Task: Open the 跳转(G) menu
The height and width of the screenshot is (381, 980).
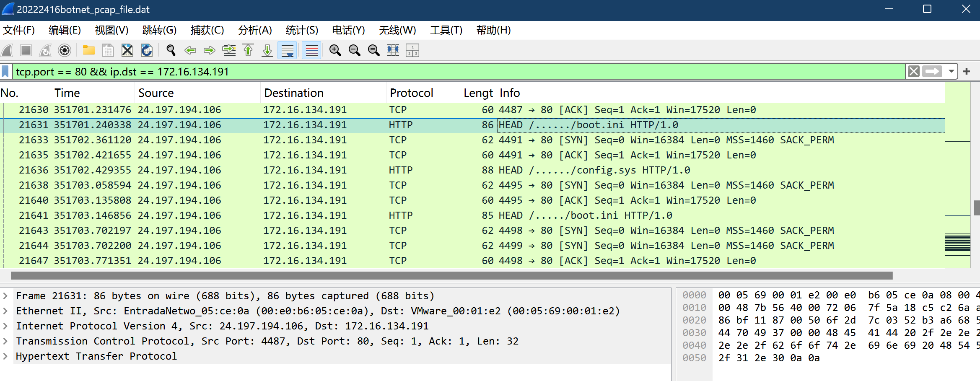Action: (159, 30)
